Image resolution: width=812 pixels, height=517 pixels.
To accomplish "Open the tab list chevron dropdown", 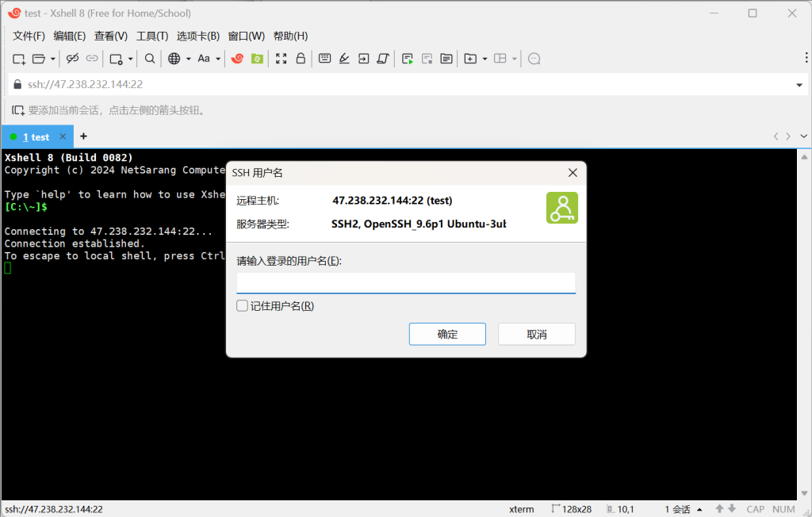I will point(804,136).
